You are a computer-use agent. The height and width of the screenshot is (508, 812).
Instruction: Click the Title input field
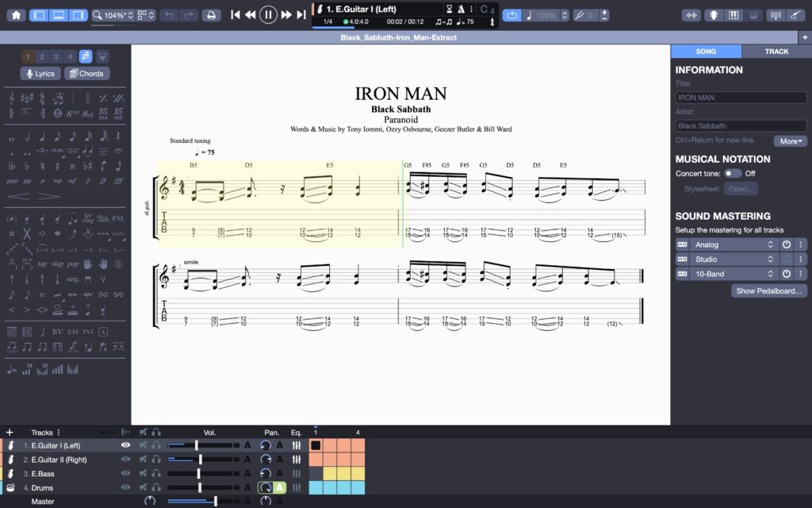(741, 98)
